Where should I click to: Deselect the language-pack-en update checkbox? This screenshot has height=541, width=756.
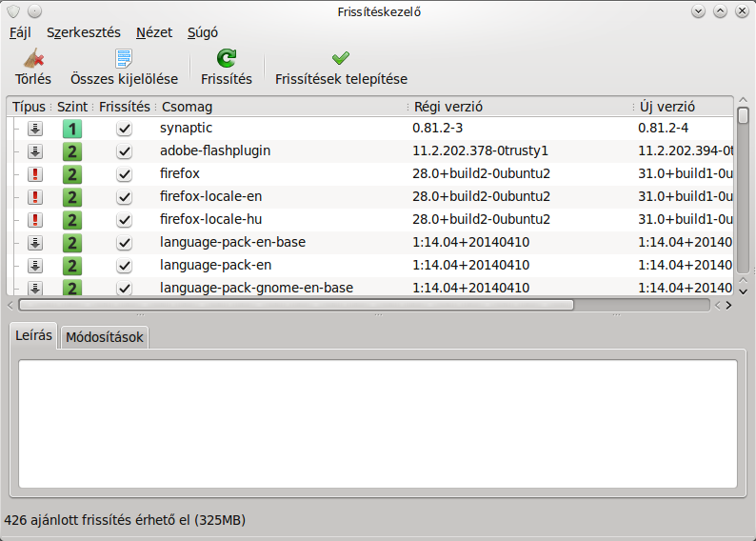pyautogui.click(x=125, y=266)
